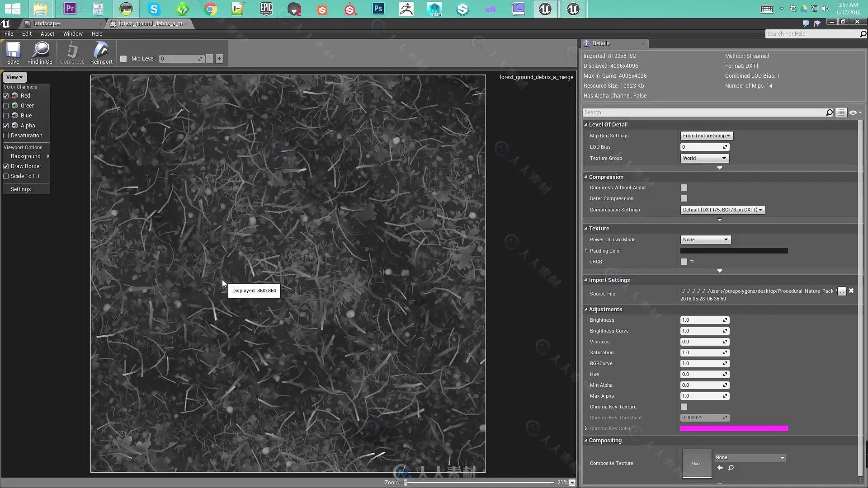
Task: Enable Compress Without Alpha checkbox
Action: [684, 188]
